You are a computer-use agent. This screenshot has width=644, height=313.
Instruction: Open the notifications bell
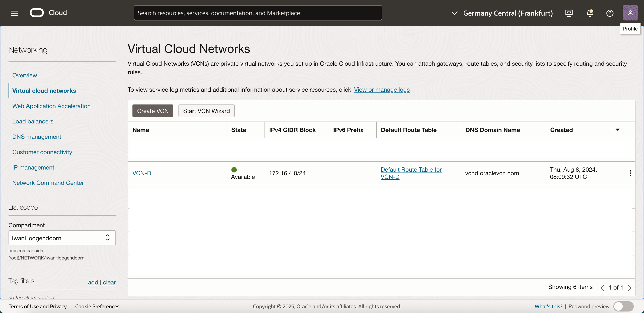[589, 13]
